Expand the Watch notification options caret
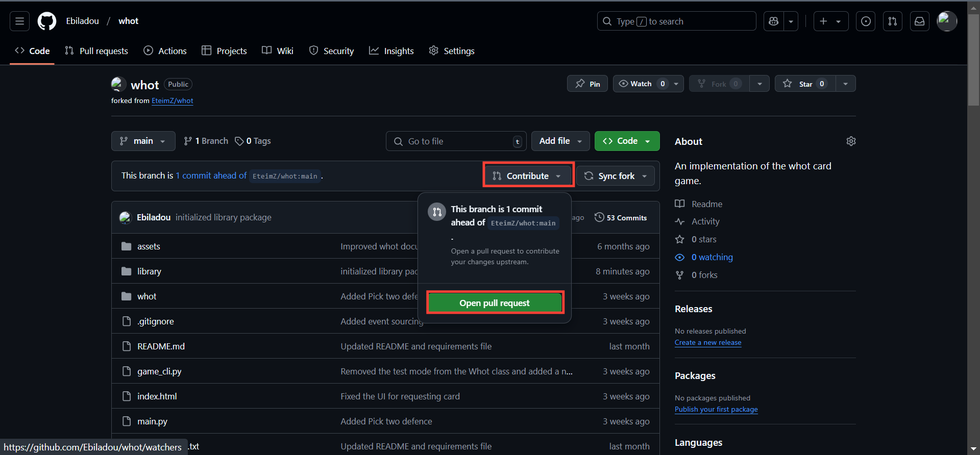 pyautogui.click(x=676, y=84)
